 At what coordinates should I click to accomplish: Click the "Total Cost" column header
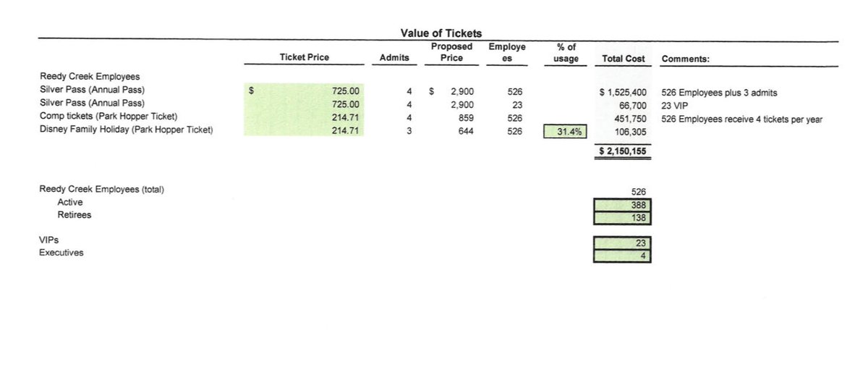[623, 58]
